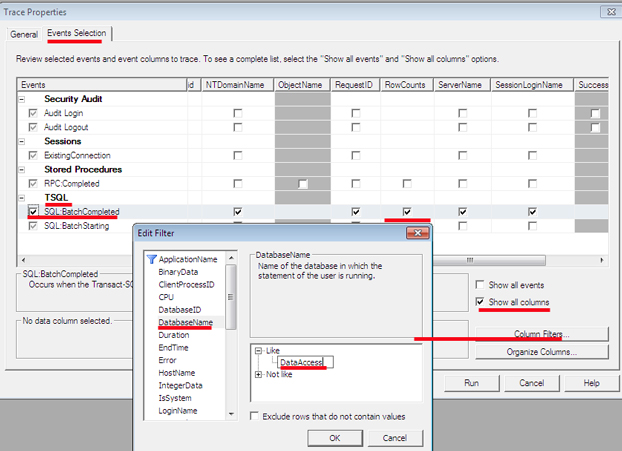Screen dimensions: 622x451
Task: Collapse the TSQL event category
Action: [x=22, y=198]
